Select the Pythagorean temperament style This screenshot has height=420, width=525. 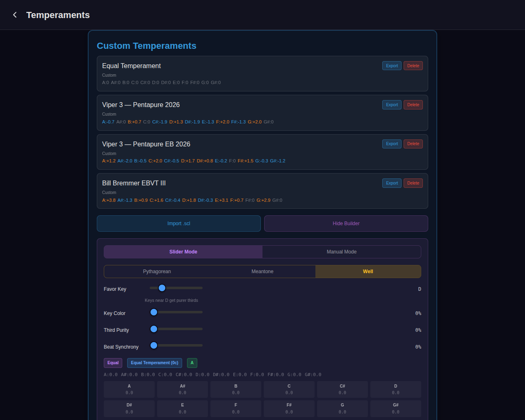point(157,271)
